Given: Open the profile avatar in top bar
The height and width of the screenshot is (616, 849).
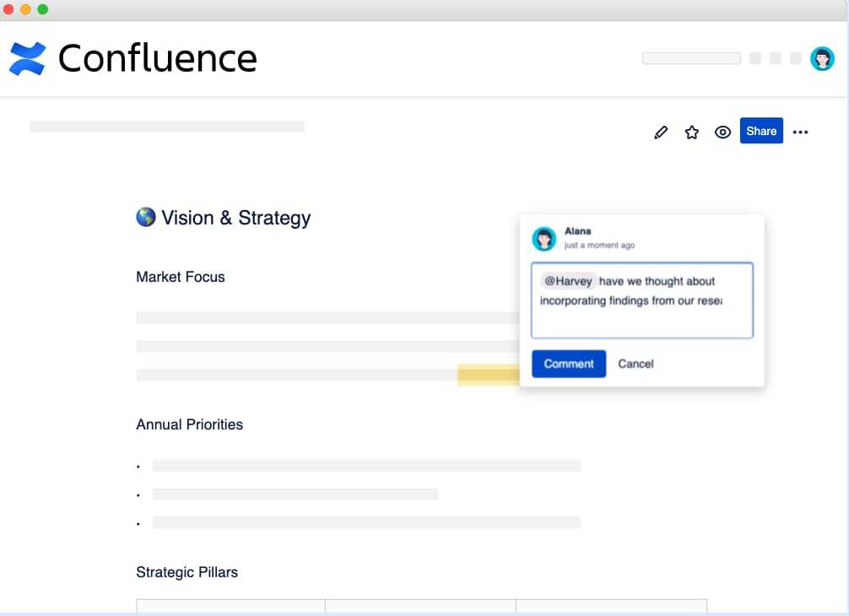Looking at the screenshot, I should (x=822, y=58).
